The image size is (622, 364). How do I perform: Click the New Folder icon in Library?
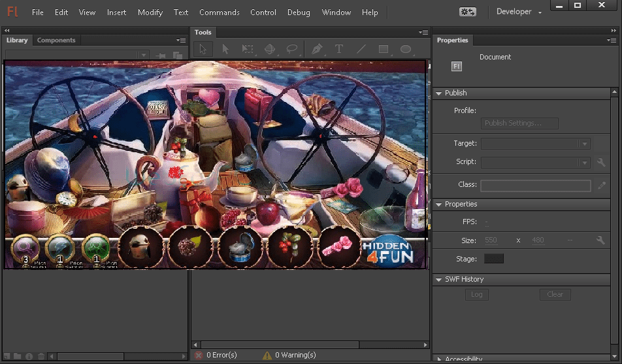pos(18,356)
